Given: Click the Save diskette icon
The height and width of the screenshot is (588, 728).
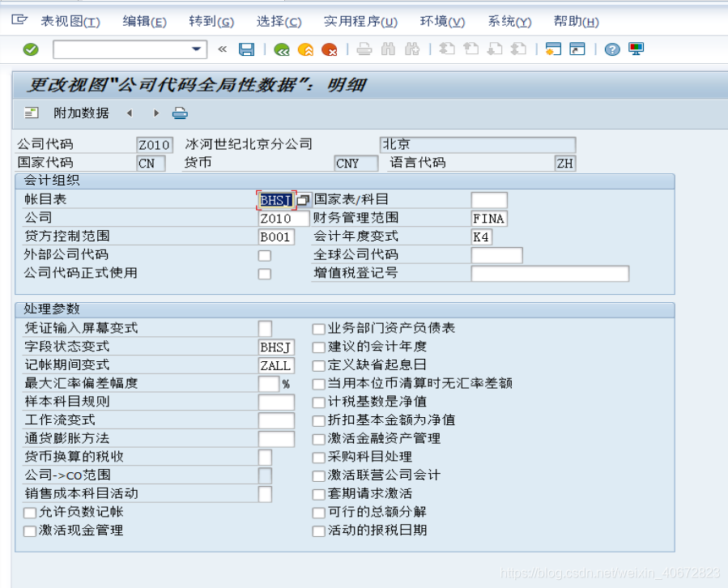Looking at the screenshot, I should pyautogui.click(x=246, y=49).
